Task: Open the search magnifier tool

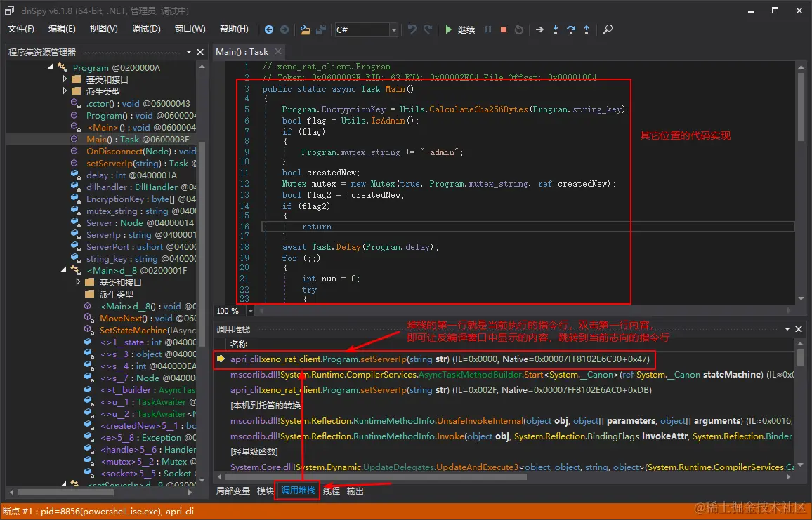Action: click(608, 29)
